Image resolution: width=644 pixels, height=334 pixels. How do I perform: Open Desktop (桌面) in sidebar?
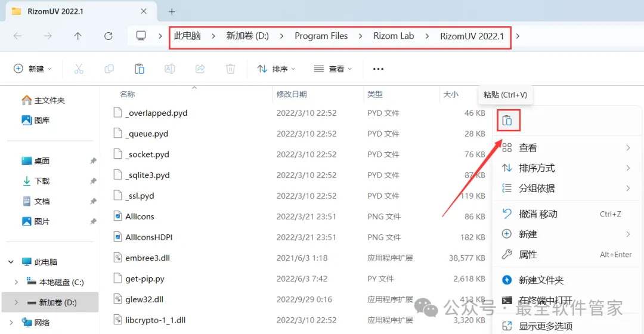pyautogui.click(x=35, y=161)
